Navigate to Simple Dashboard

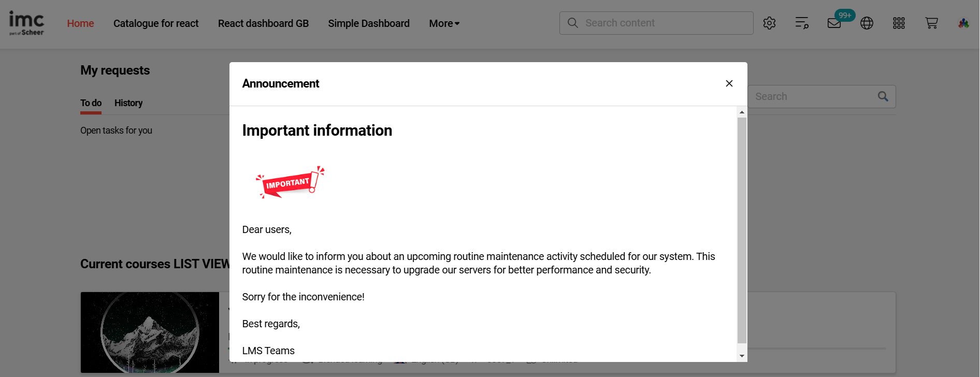tap(369, 23)
